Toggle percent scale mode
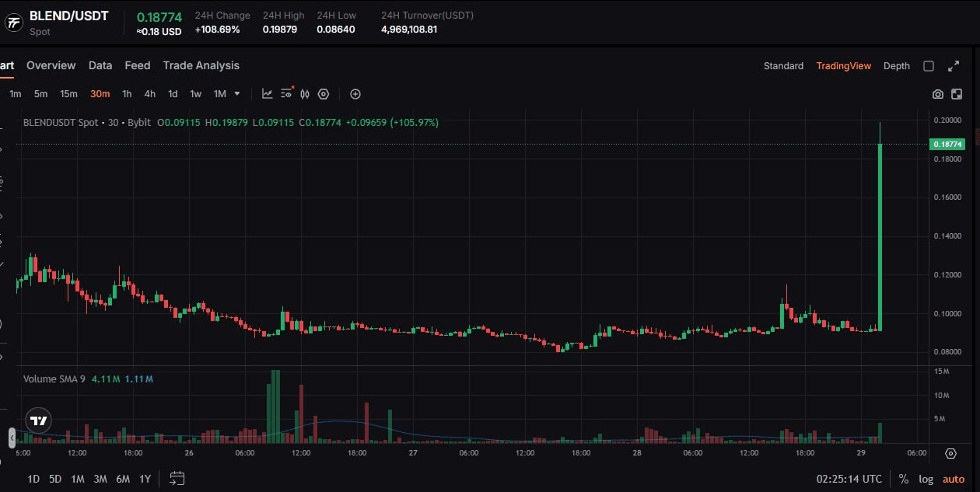The height and width of the screenshot is (492, 980). coord(903,479)
